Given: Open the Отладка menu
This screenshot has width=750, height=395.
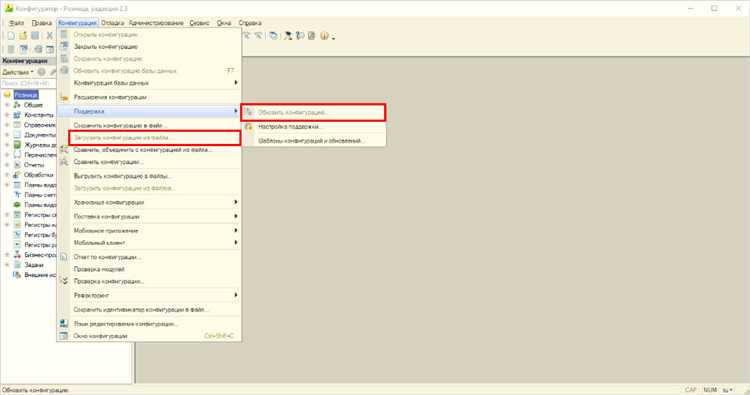Looking at the screenshot, I should click(x=112, y=22).
